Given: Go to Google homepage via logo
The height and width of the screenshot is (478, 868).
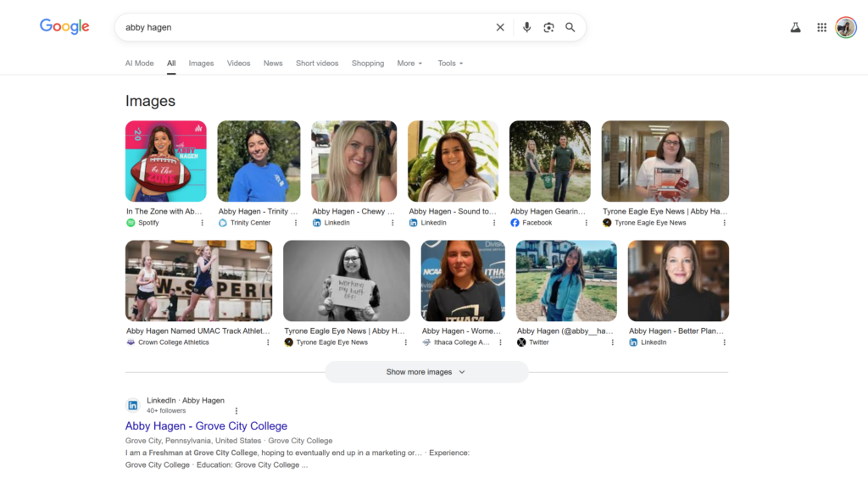Looking at the screenshot, I should click(x=64, y=26).
